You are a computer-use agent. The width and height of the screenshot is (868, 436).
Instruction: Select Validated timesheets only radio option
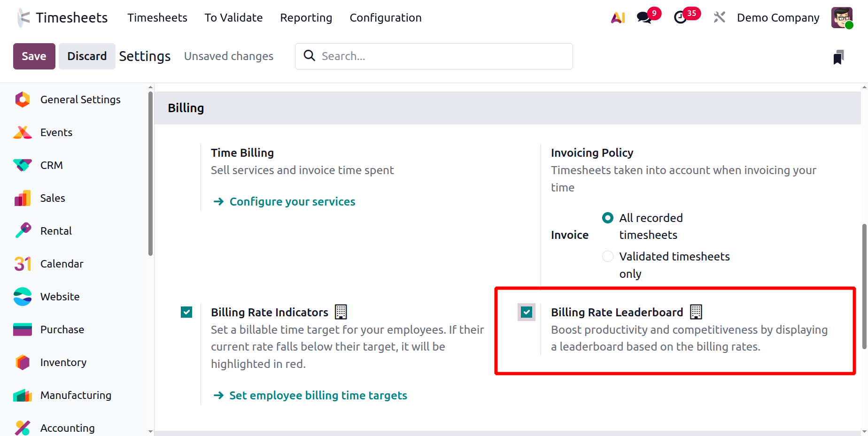[608, 256]
